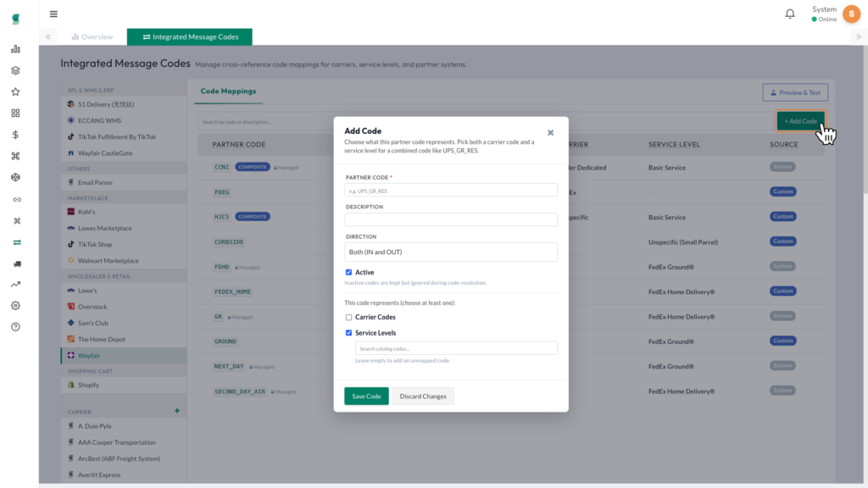This screenshot has height=488, width=868.
Task: Collapse tabs with left double chevron
Action: click(48, 37)
